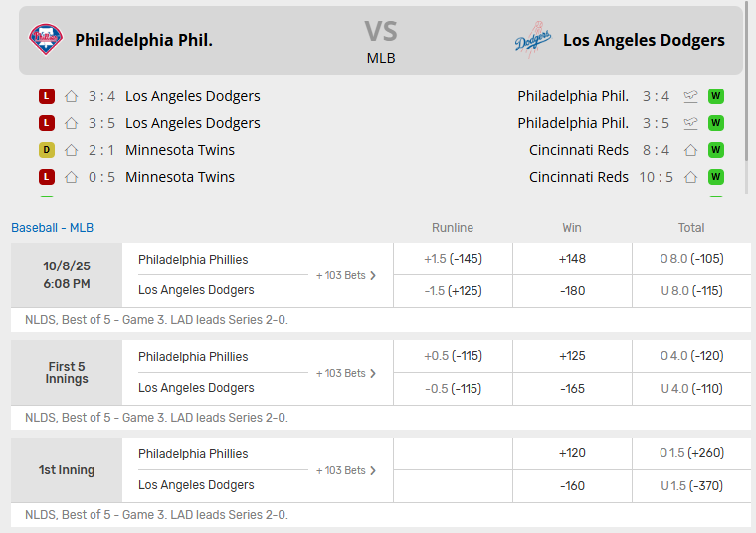Expand +103 Bets for 1st Inning
This screenshot has width=756, height=533.
click(x=346, y=470)
